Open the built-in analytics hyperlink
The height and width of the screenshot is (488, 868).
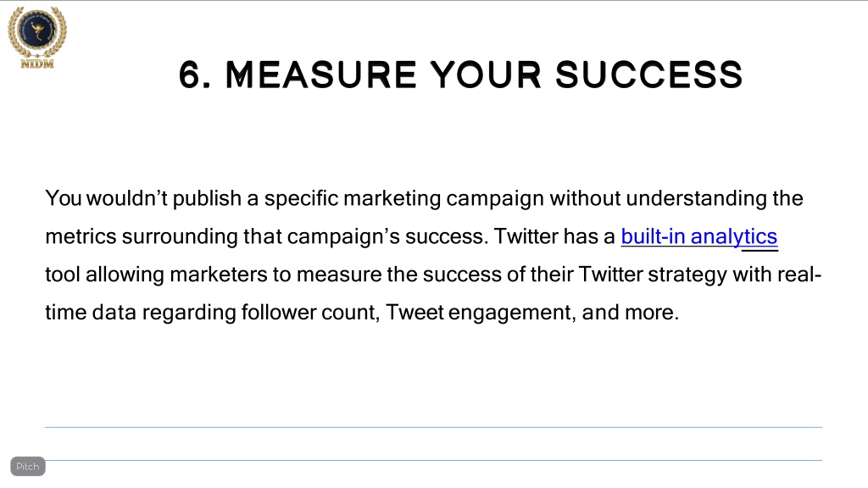[x=699, y=237]
